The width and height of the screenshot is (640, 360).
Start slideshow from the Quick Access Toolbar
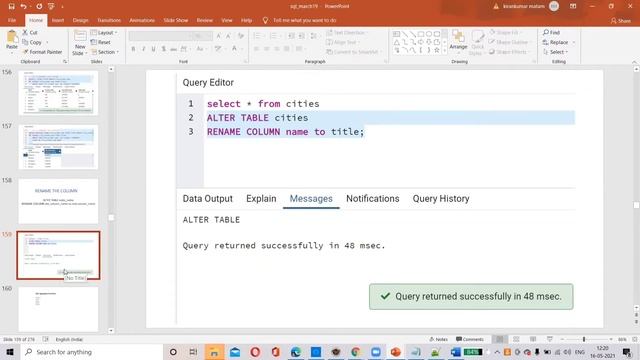click(x=51, y=6)
